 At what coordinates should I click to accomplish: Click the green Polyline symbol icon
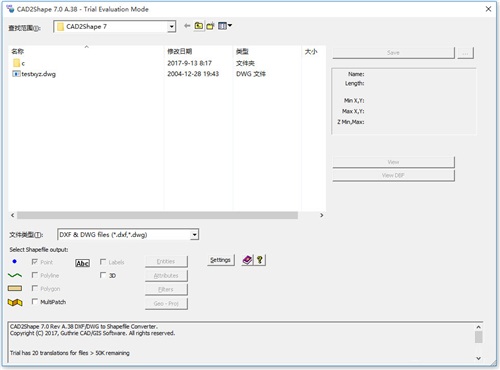point(15,275)
